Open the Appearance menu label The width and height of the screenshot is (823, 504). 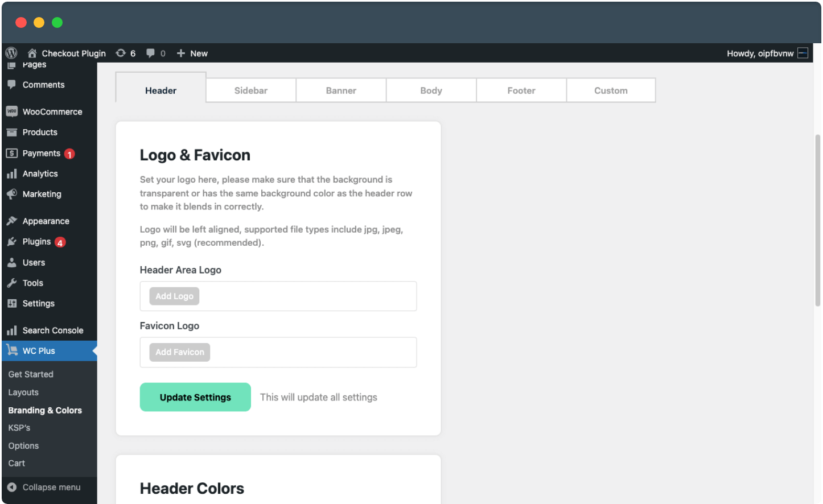pos(46,221)
